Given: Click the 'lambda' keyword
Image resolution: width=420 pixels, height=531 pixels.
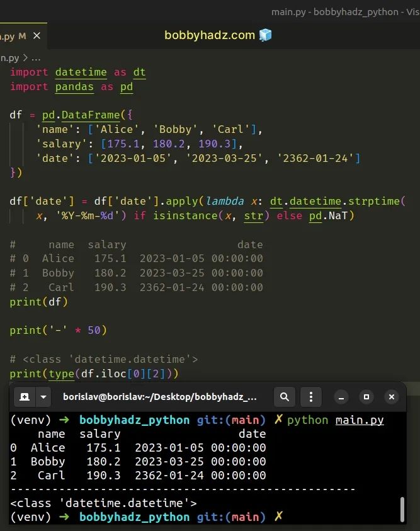Looking at the screenshot, I should pos(225,201).
